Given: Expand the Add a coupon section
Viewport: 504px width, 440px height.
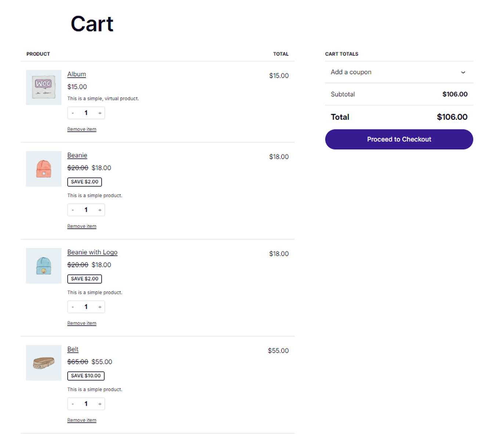Looking at the screenshot, I should click(x=399, y=72).
